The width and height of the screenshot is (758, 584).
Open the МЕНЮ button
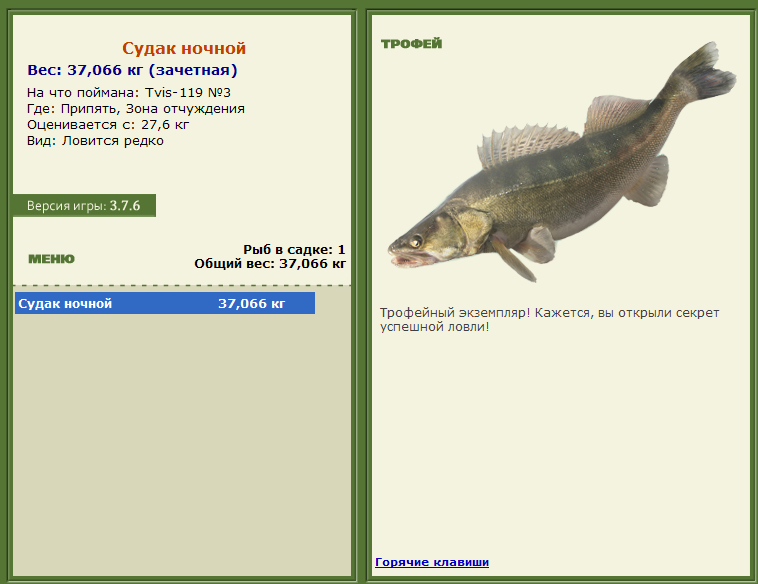click(x=51, y=259)
